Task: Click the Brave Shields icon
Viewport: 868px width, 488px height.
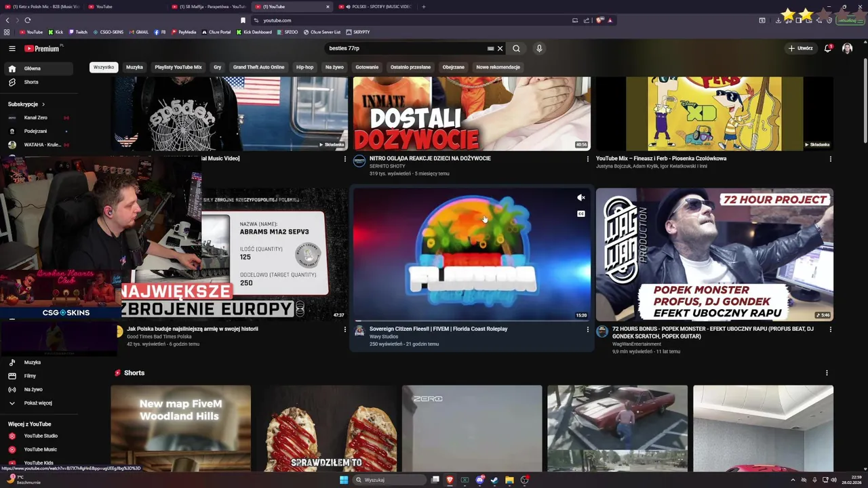Action: pyautogui.click(x=599, y=20)
